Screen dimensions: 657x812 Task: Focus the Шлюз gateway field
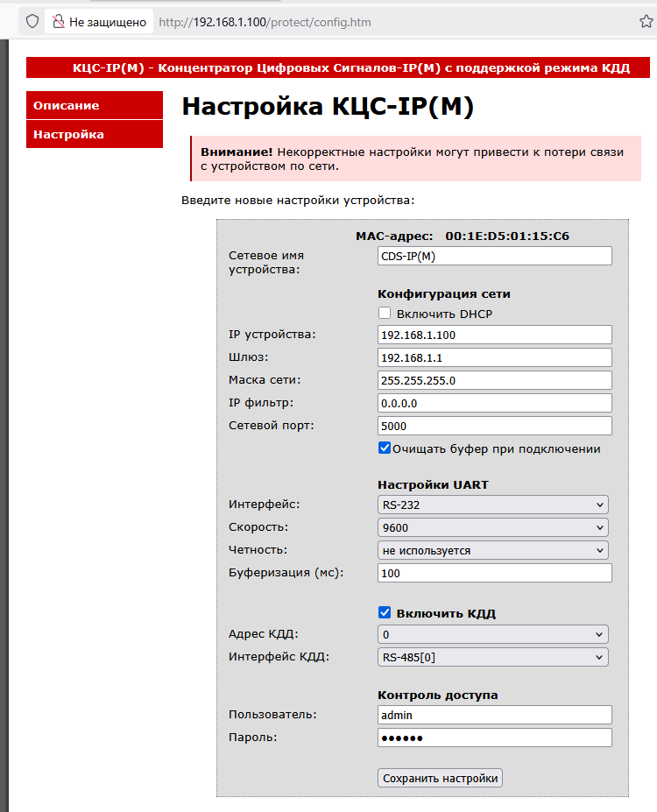point(494,357)
